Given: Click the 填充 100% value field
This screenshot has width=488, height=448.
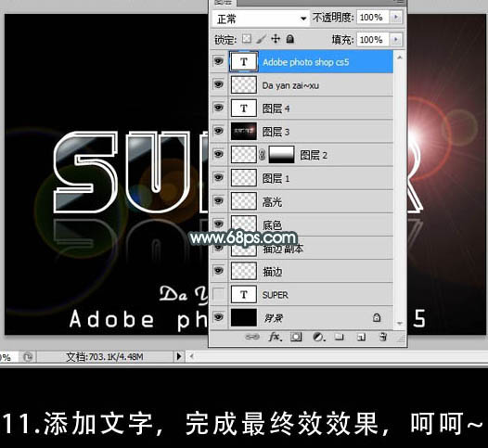Looking at the screenshot, I should point(373,40).
